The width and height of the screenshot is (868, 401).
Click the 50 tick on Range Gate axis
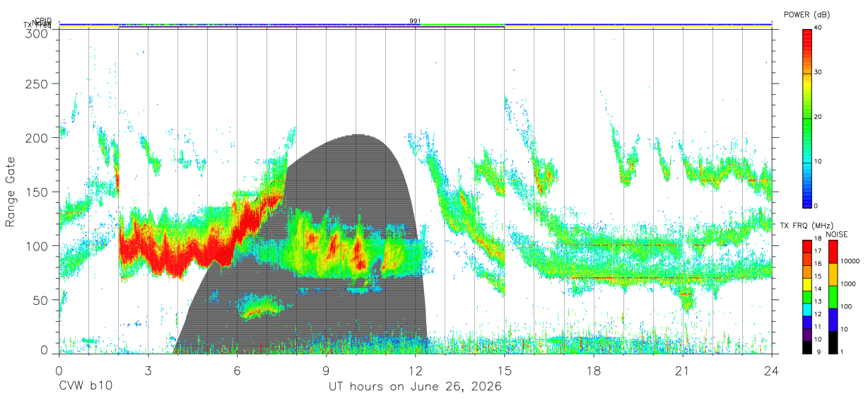(42, 300)
